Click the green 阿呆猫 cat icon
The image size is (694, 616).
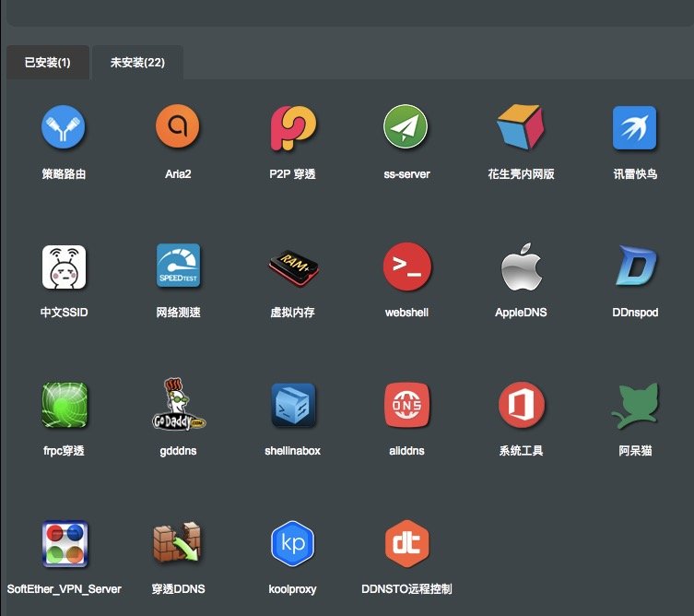(x=636, y=406)
